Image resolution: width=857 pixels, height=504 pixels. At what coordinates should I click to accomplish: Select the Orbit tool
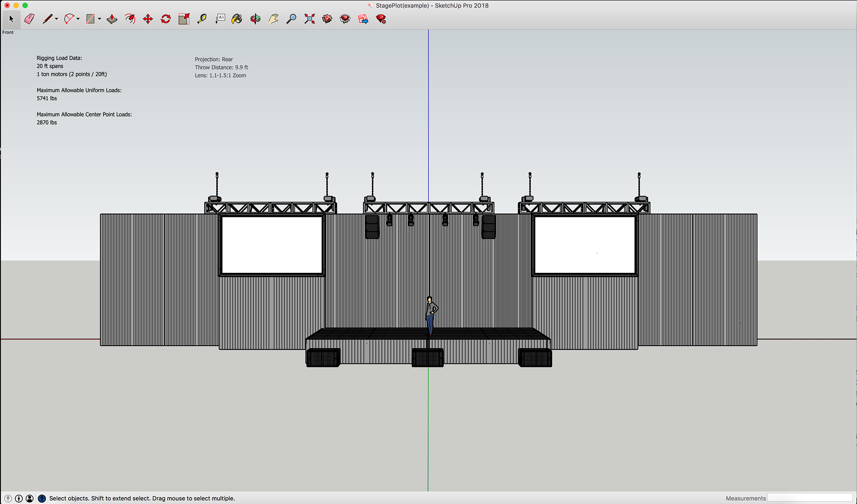tap(255, 19)
